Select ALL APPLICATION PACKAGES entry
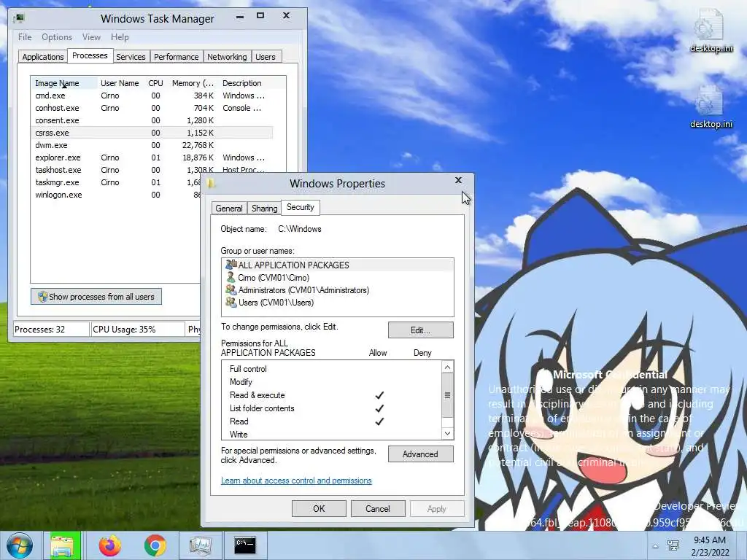 pos(337,265)
